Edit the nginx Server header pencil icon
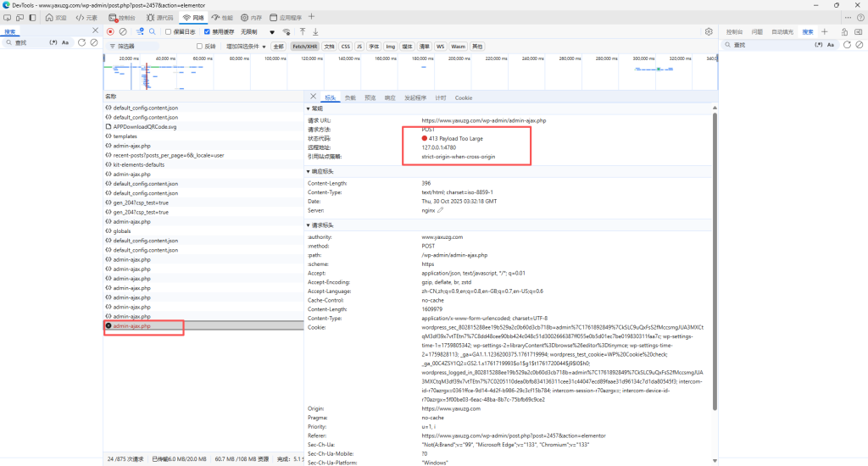The image size is (868, 466). point(440,210)
